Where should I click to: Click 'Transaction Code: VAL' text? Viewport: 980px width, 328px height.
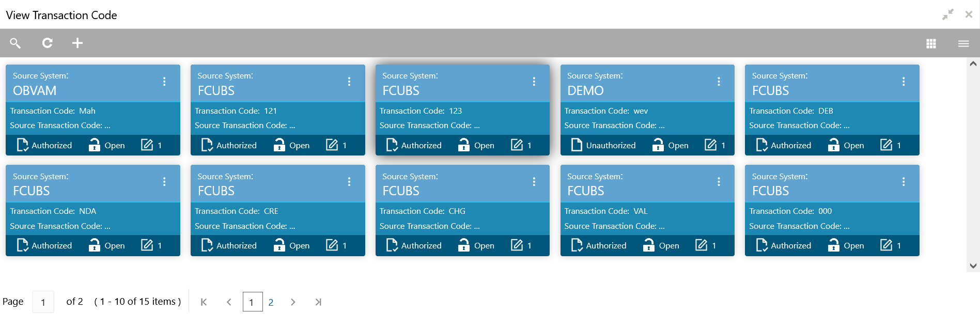(606, 211)
